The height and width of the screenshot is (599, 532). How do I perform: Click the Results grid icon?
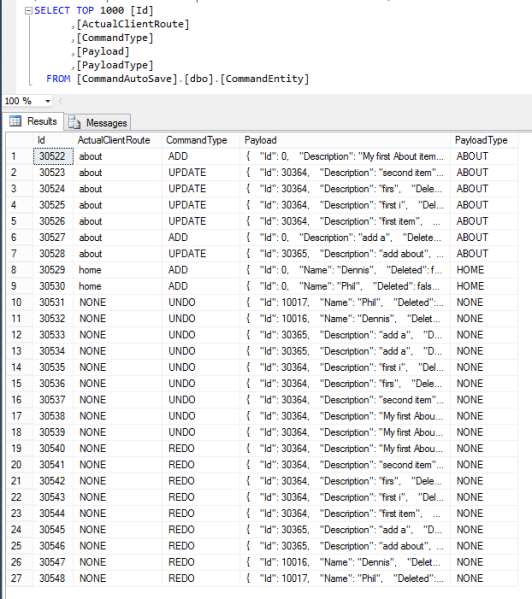(x=15, y=121)
